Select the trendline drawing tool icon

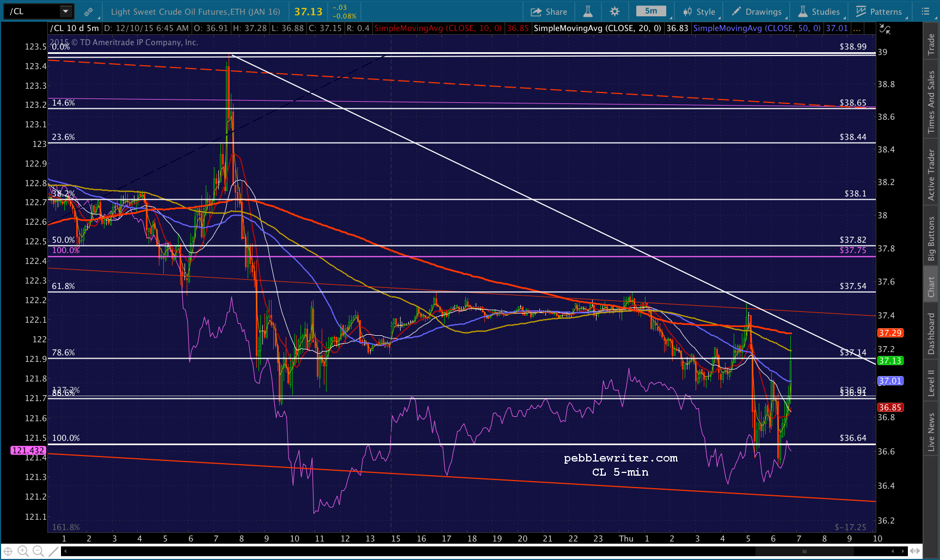[53, 551]
